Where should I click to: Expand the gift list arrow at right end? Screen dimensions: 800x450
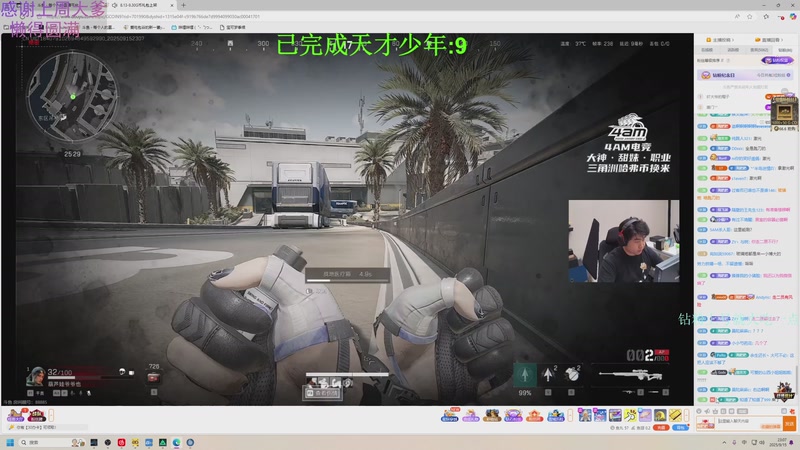click(686, 416)
